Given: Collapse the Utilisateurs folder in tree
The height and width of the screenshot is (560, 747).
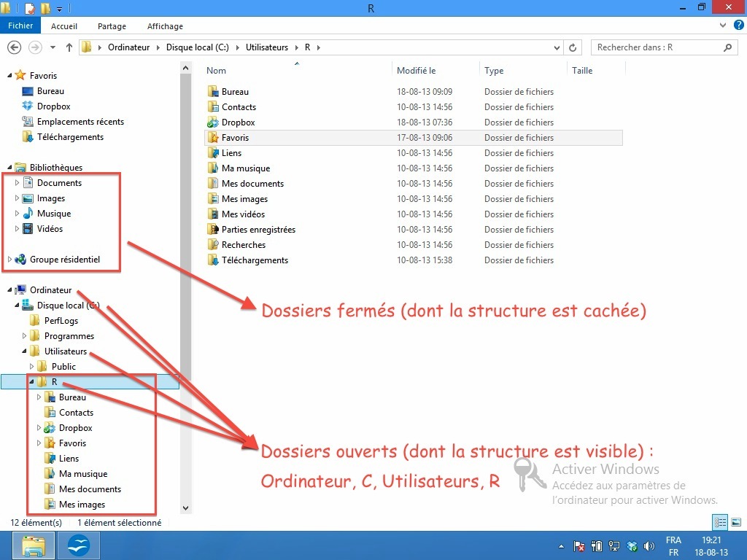Looking at the screenshot, I should pyautogui.click(x=24, y=351).
